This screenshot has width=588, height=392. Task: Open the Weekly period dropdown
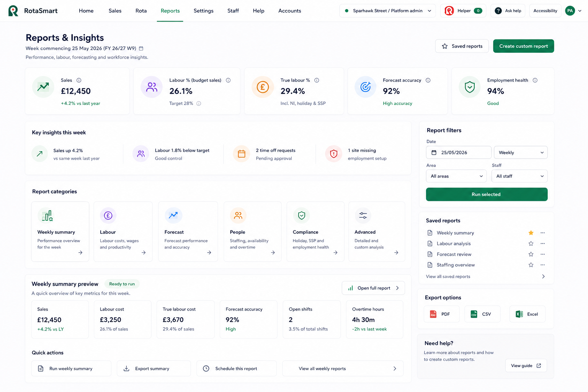coord(521,152)
